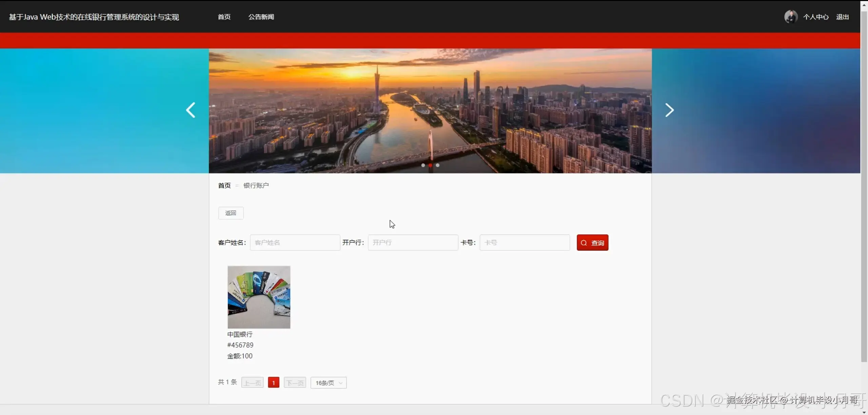Image resolution: width=868 pixels, height=415 pixels.
Task: Open the 16条/页 page size dropdown
Action: 328,383
